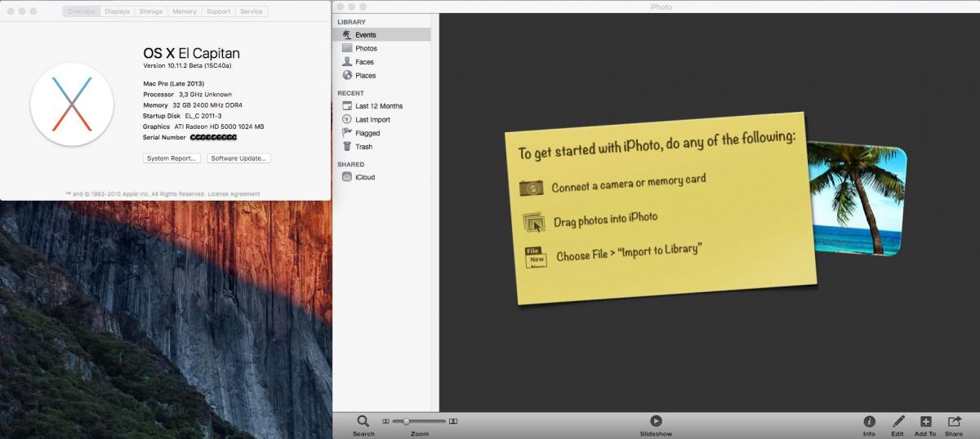This screenshot has height=439, width=980.
Task: Click the Edit pencil icon
Action: tap(898, 421)
